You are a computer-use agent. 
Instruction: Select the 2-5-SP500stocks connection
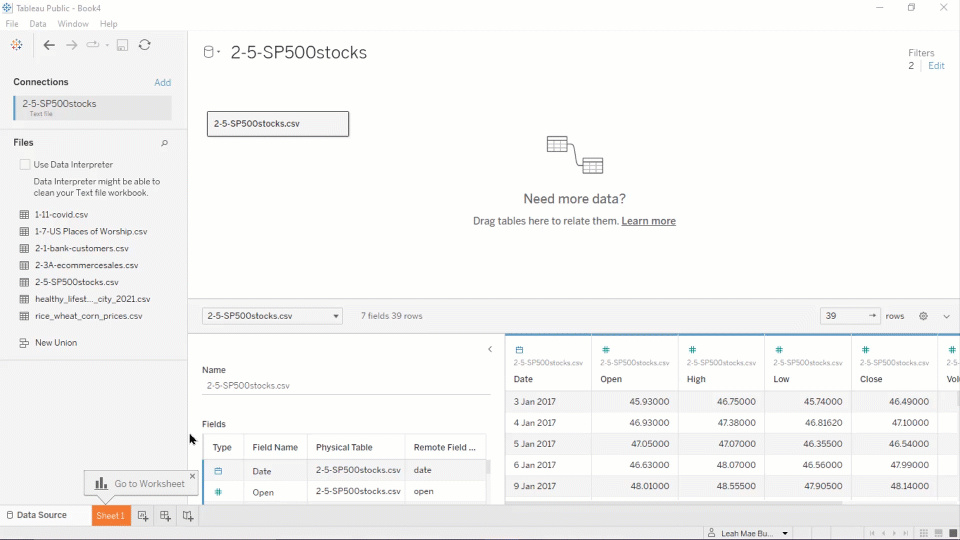(92, 108)
